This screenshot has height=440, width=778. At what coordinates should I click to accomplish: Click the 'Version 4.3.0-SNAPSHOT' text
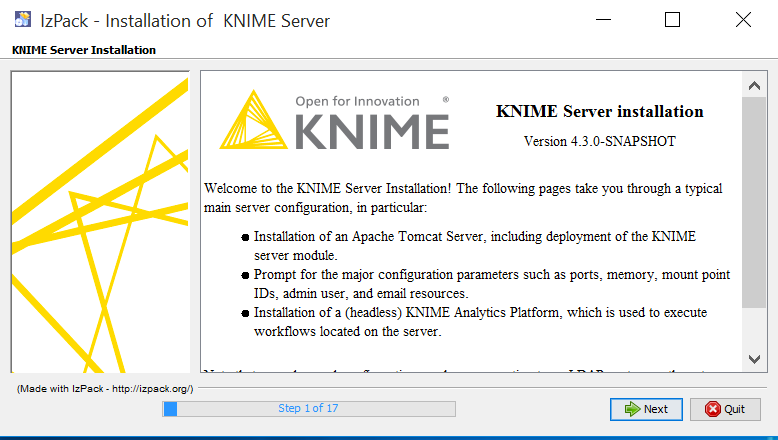(x=599, y=141)
